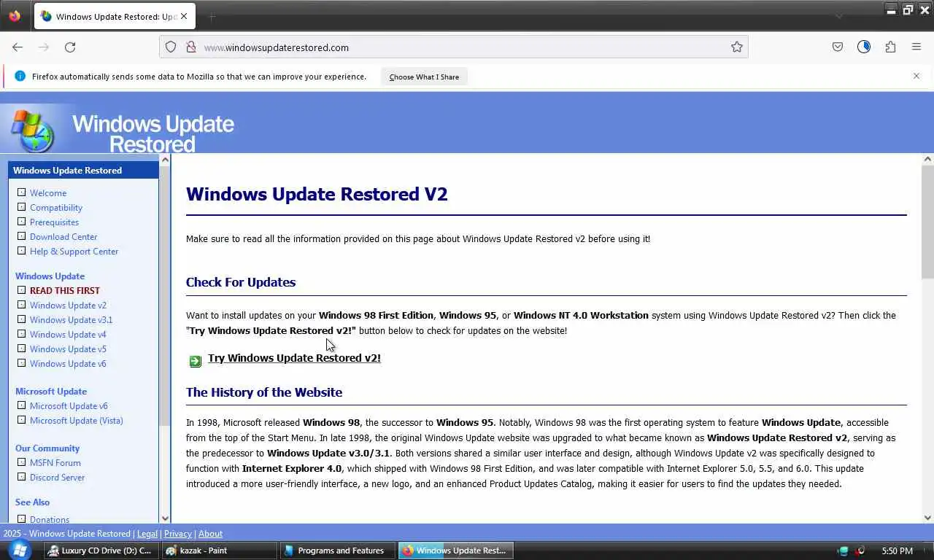Click the square bullet beside Discord Server
This screenshot has height=560, width=934.
(21, 477)
